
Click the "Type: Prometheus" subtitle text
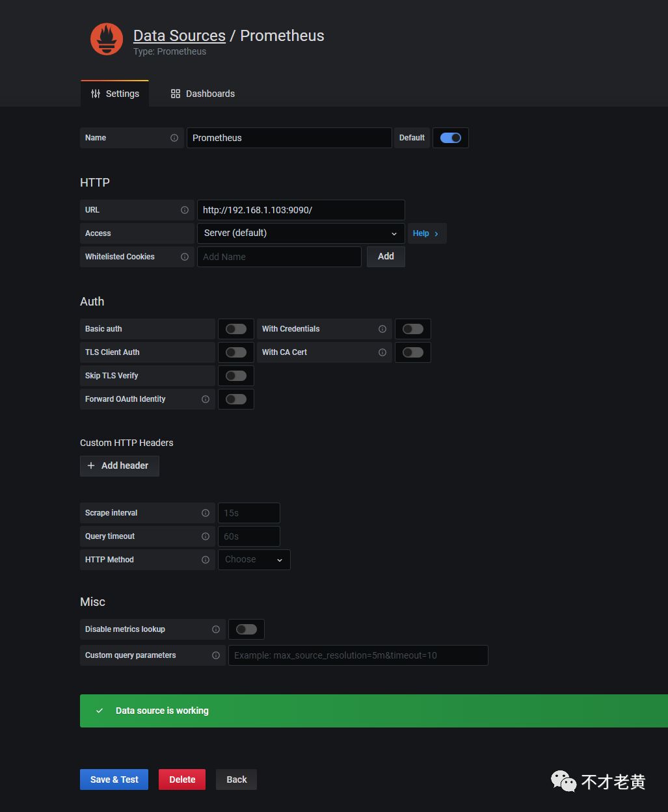click(x=170, y=52)
